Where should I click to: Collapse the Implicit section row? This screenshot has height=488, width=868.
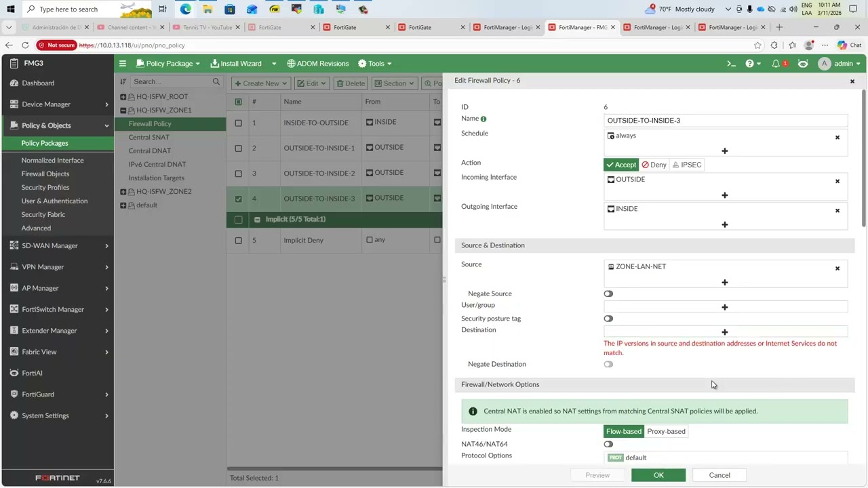point(257,220)
